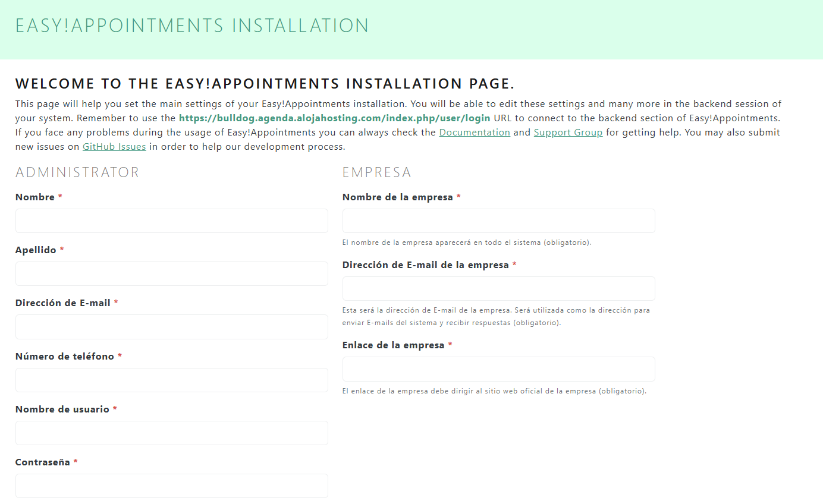
Task: Click the Easy!Appointments Installation header title
Action: point(192,26)
